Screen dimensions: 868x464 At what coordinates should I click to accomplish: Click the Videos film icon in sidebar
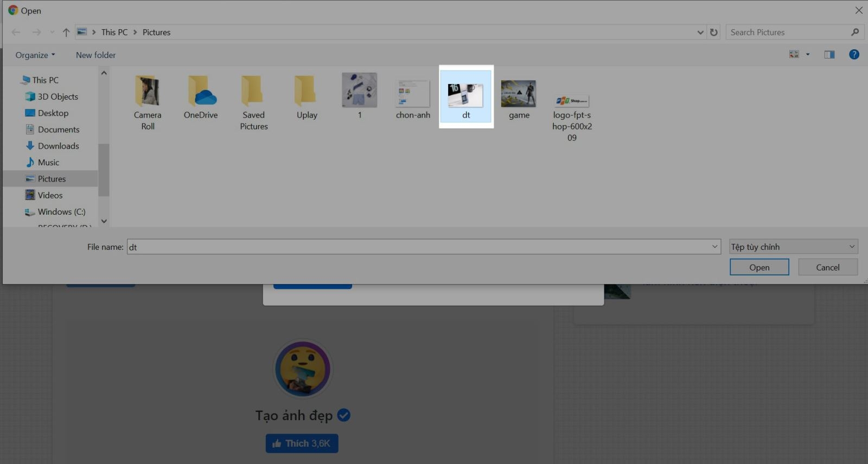[x=30, y=195]
